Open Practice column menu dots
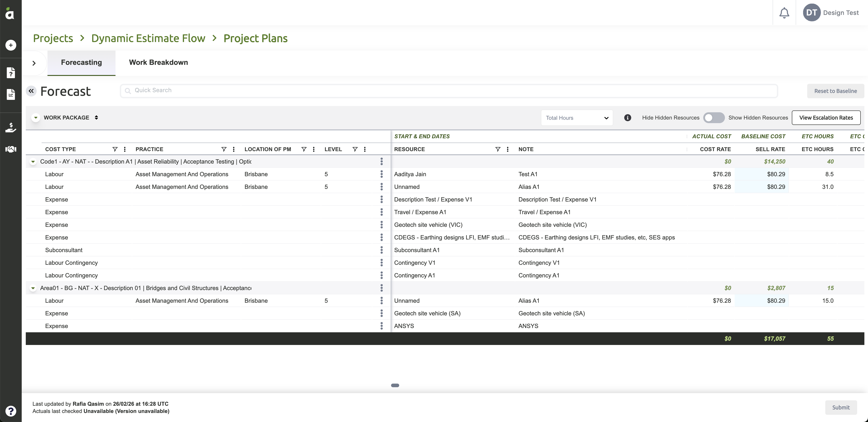This screenshot has width=868, height=422. point(234,149)
